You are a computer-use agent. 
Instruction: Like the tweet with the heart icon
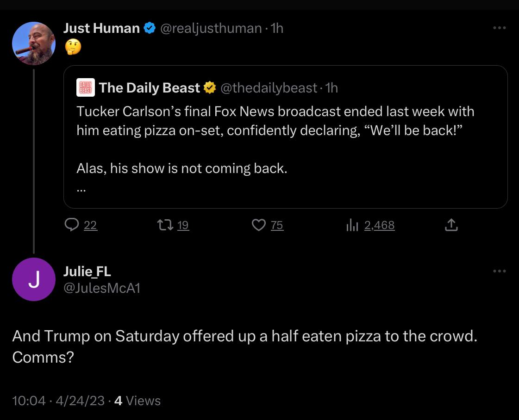pyautogui.click(x=258, y=225)
